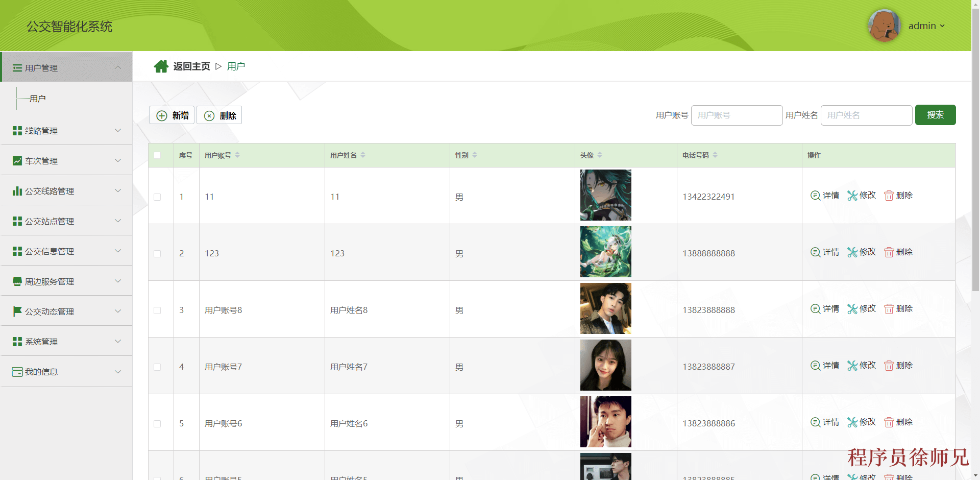Click the 车次管理 chart icon in sidebar
This screenshot has width=980, height=480.
click(x=17, y=161)
